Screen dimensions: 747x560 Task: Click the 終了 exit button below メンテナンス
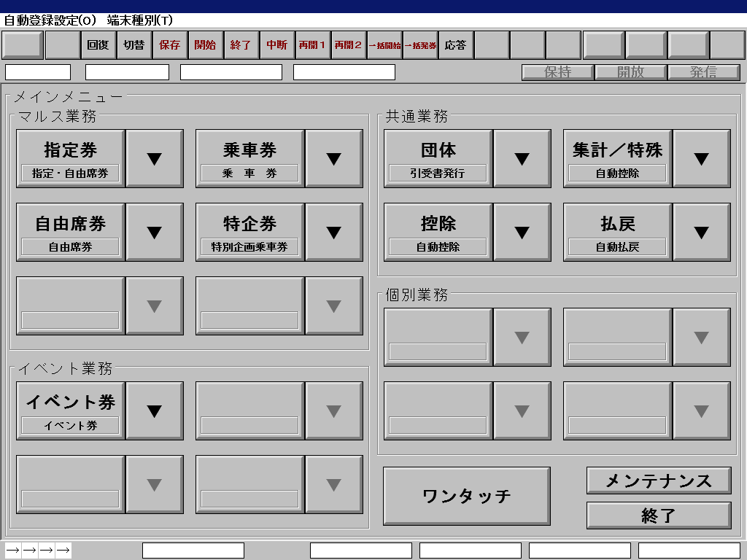[x=659, y=516]
